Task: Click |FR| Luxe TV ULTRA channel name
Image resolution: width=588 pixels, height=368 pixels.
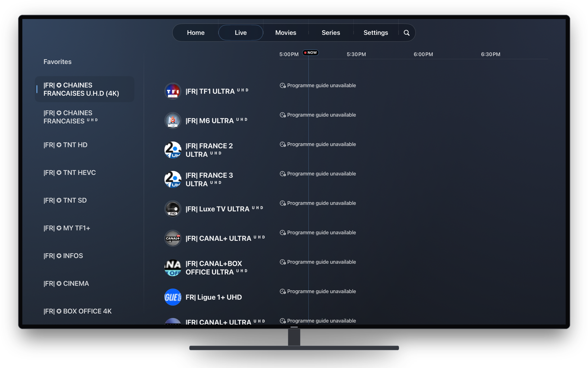Action: coord(224,209)
